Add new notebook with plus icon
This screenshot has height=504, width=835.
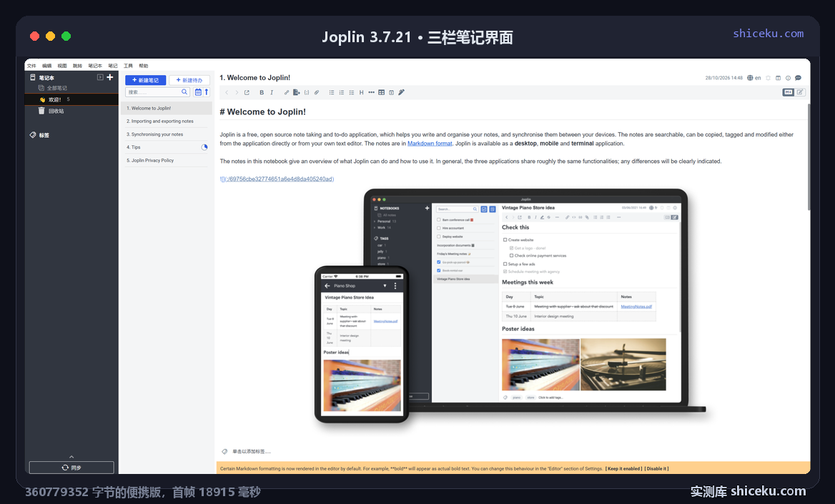pos(109,77)
